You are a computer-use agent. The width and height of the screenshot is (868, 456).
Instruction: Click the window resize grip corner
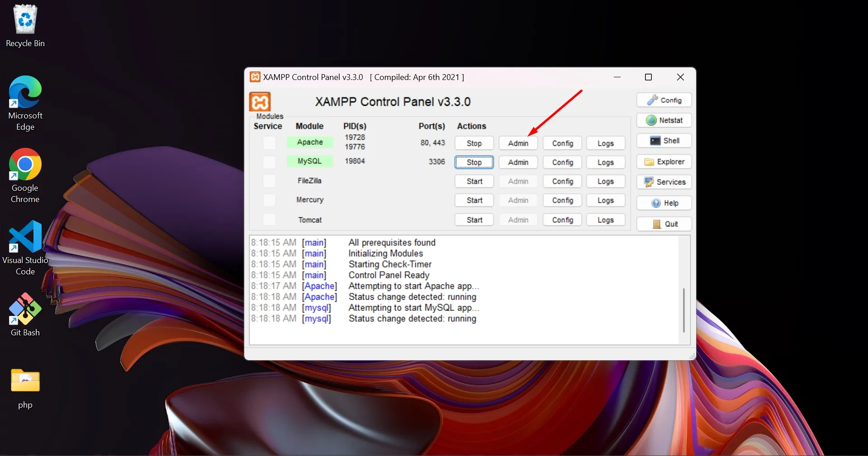(692, 357)
